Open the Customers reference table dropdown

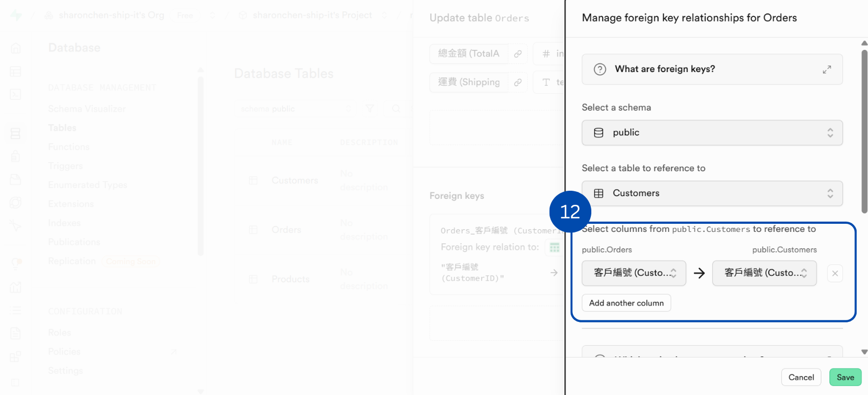click(712, 193)
